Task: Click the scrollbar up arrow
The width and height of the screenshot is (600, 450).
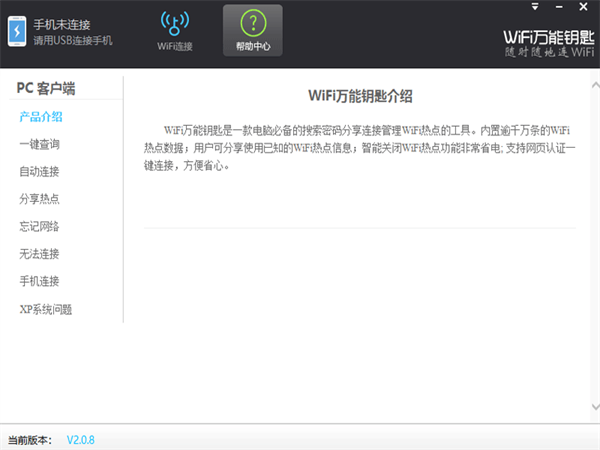Action: (595, 85)
